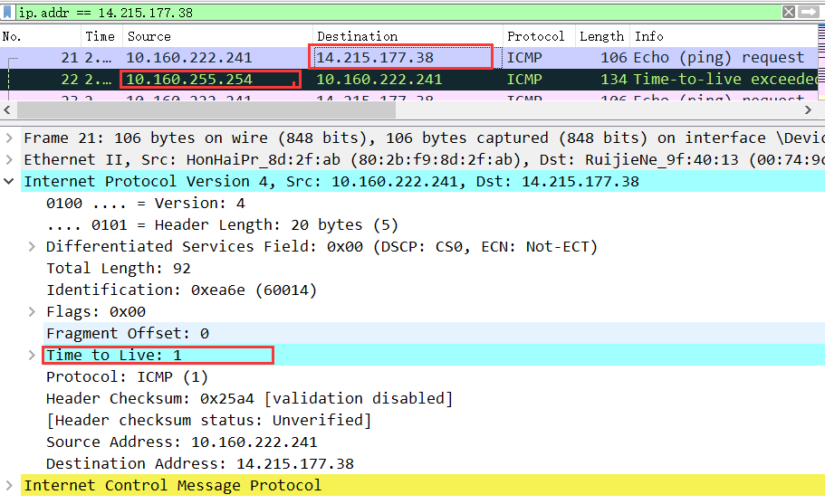Click ICMP protocol cell of packet 22
The width and height of the screenshot is (825, 504).
524,80
